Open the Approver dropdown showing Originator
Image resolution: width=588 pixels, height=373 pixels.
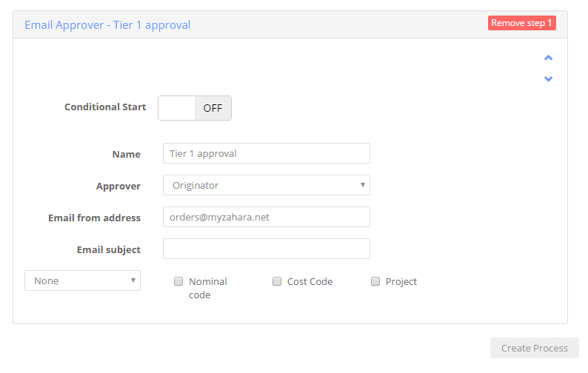tap(267, 185)
